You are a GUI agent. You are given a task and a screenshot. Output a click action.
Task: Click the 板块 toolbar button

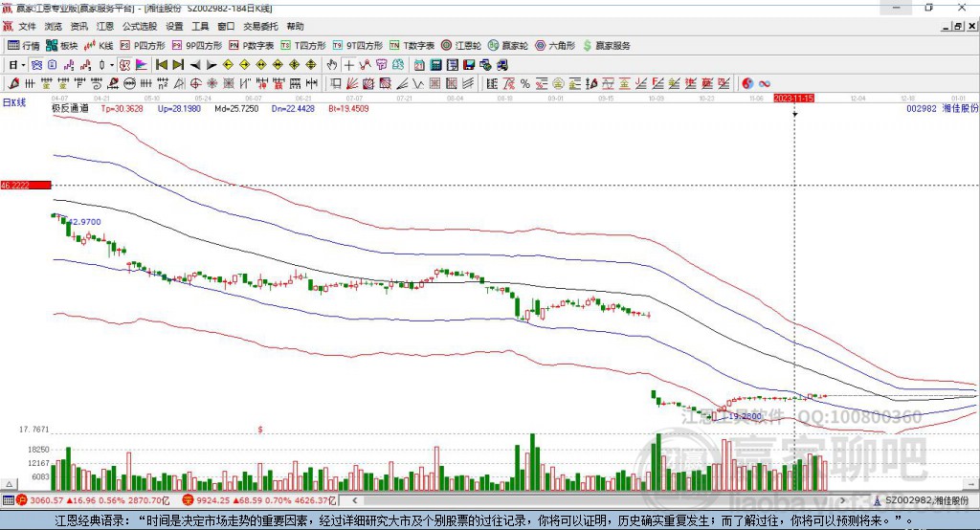[x=62, y=46]
